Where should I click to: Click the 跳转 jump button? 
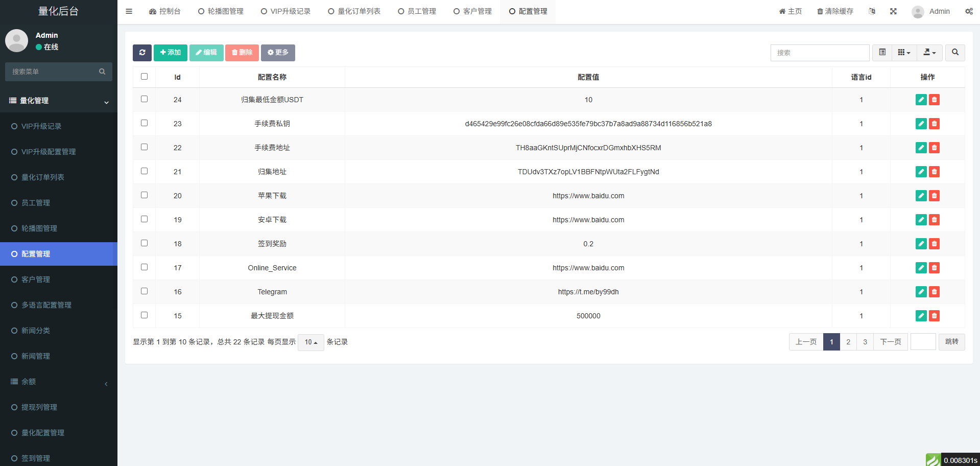[952, 342]
